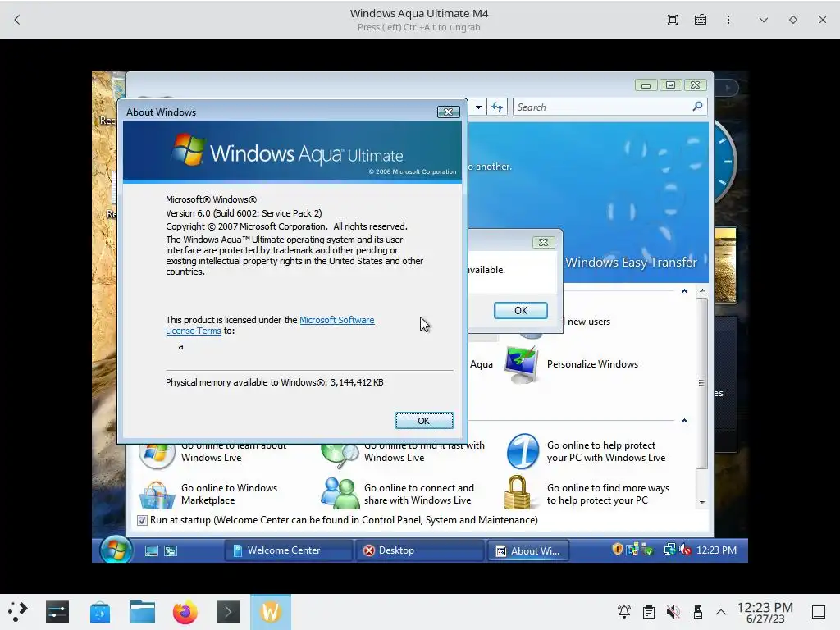Collapse the Offers from Microsoft section

tap(684, 421)
